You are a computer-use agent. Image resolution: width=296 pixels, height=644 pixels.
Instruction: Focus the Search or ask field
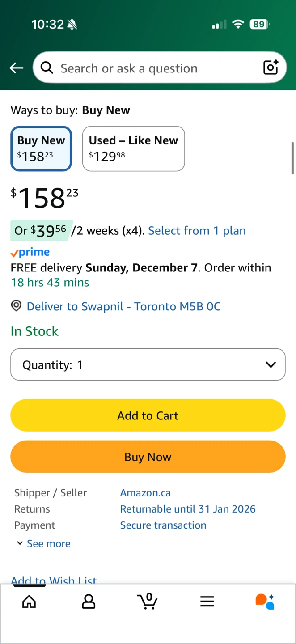pyautogui.click(x=152, y=68)
